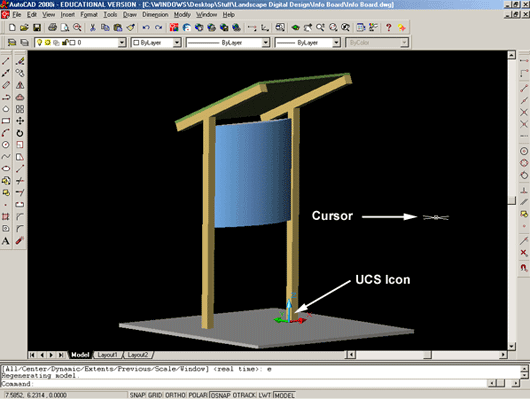Open the Modify menu
The height and width of the screenshot is (399, 530).
[182, 15]
